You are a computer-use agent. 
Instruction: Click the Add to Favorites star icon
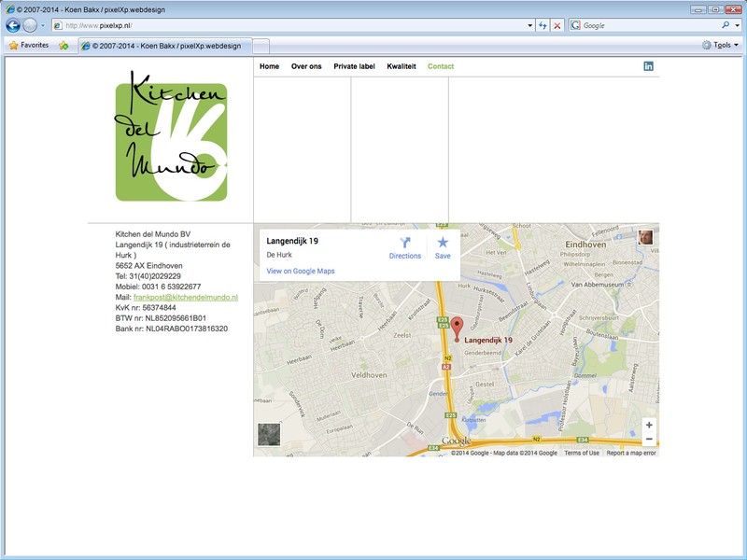click(63, 45)
